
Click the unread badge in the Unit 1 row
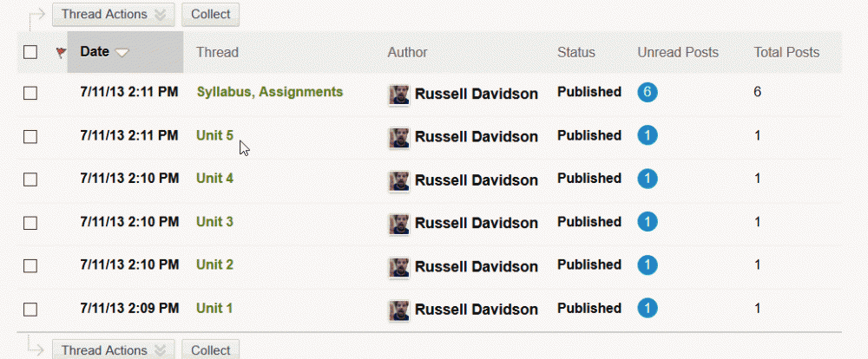(647, 309)
